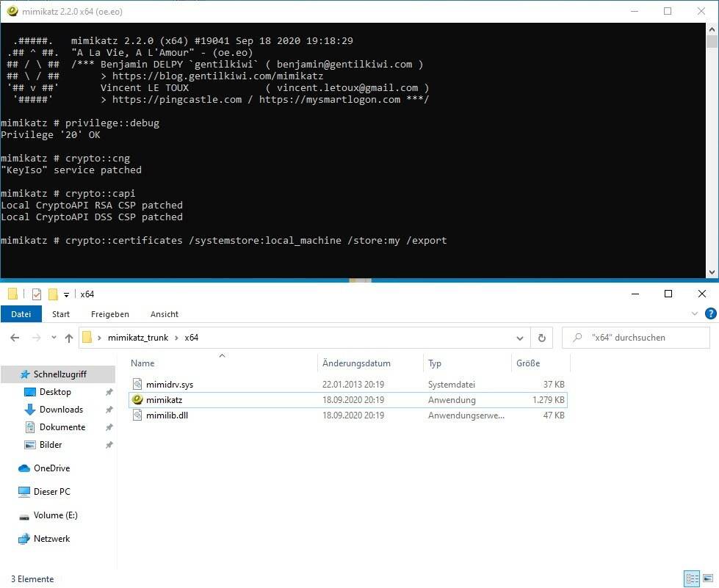Click the Back navigation arrow

(15, 338)
